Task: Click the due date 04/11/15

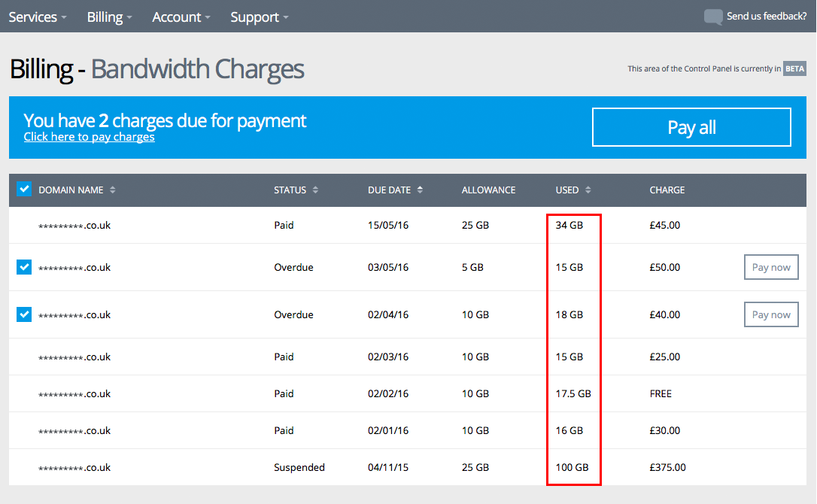Action: tap(388, 467)
